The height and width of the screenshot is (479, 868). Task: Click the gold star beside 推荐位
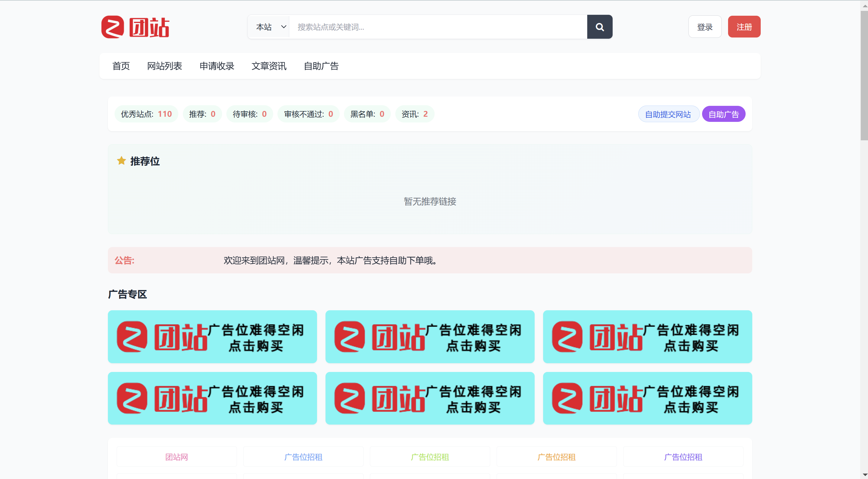coord(121,161)
